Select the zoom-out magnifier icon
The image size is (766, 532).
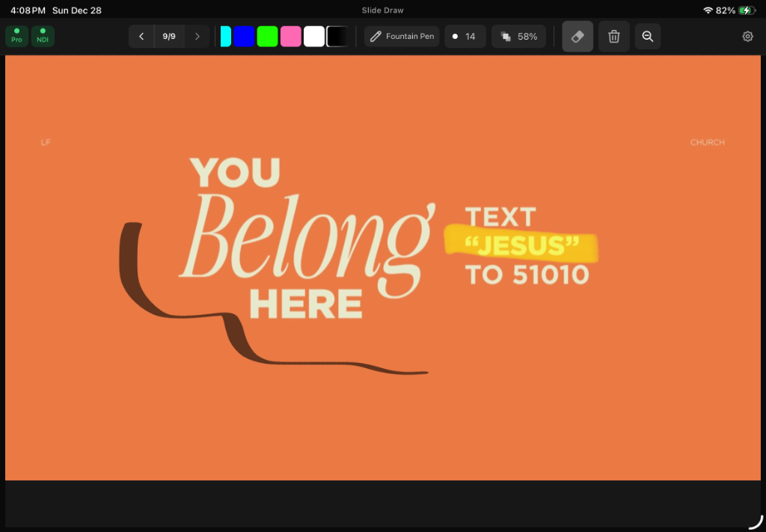coord(648,36)
